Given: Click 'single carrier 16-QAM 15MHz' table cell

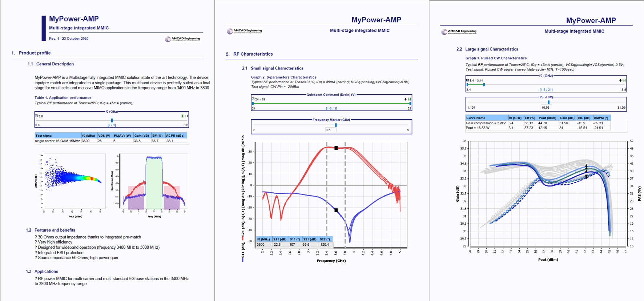Looking at the screenshot, I should click(57, 141).
